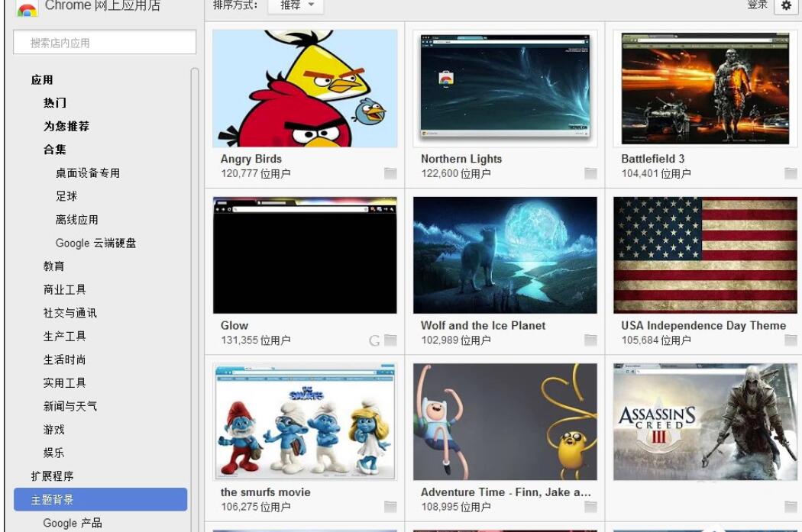Open the Google 云端硬盘 collection
Image resolution: width=802 pixels, height=532 pixels.
(x=95, y=243)
